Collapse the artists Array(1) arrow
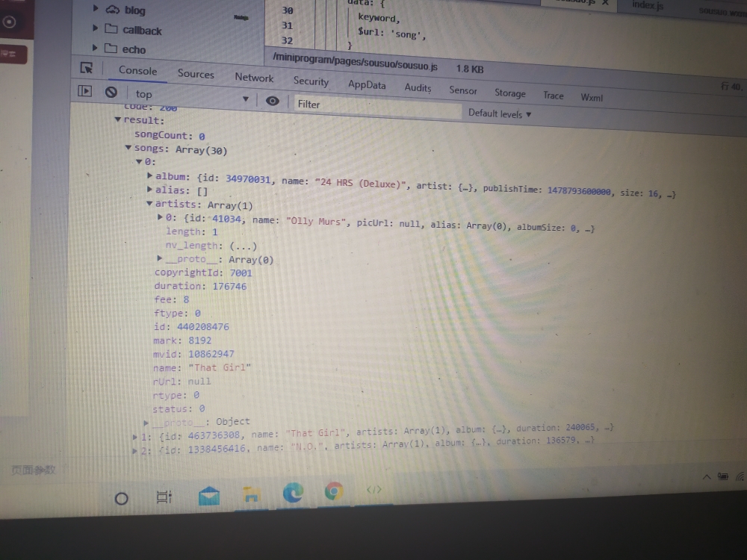The width and height of the screenshot is (747, 560). [x=149, y=203]
